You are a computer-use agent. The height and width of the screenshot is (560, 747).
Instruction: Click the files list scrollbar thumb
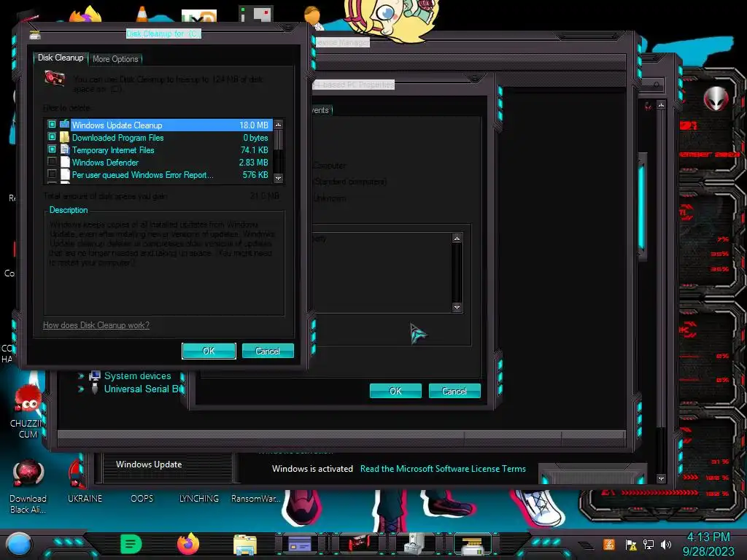[x=278, y=140]
